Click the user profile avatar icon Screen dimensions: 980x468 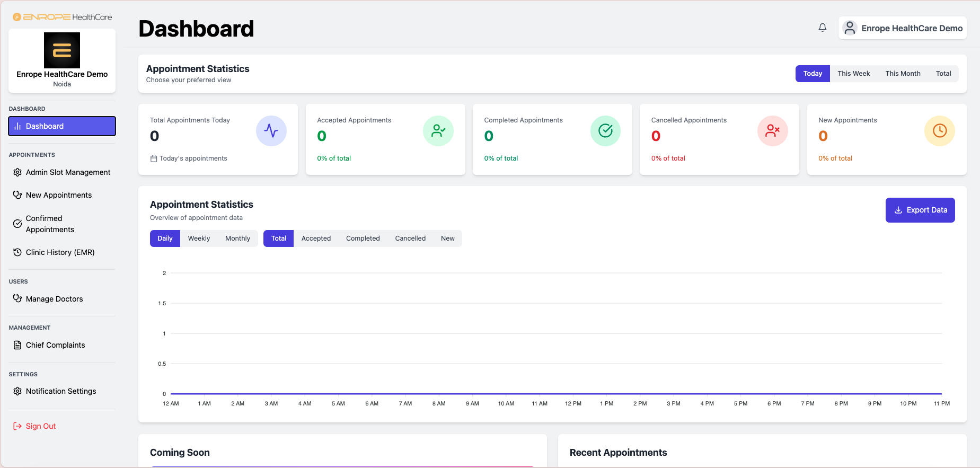(x=850, y=28)
